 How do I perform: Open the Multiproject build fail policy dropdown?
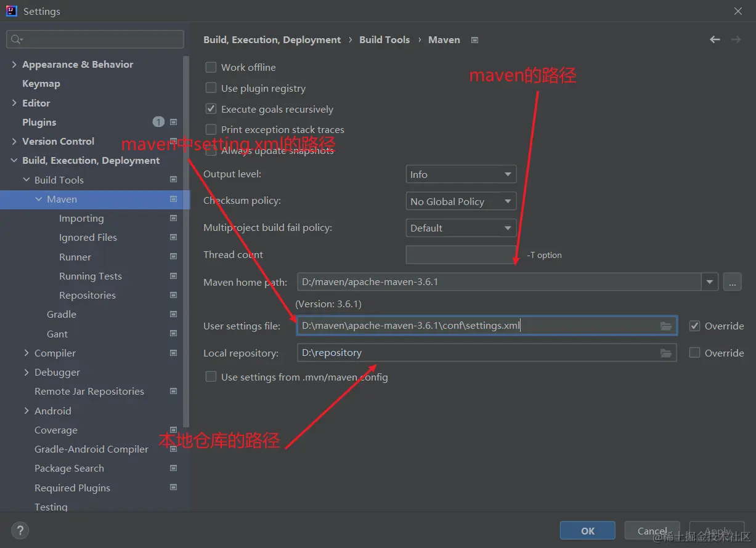coord(461,228)
